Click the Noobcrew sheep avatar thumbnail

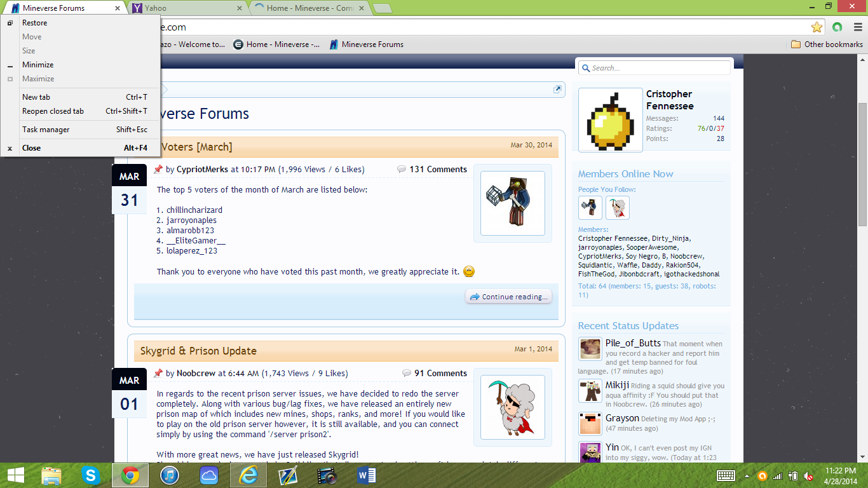pyautogui.click(x=513, y=407)
